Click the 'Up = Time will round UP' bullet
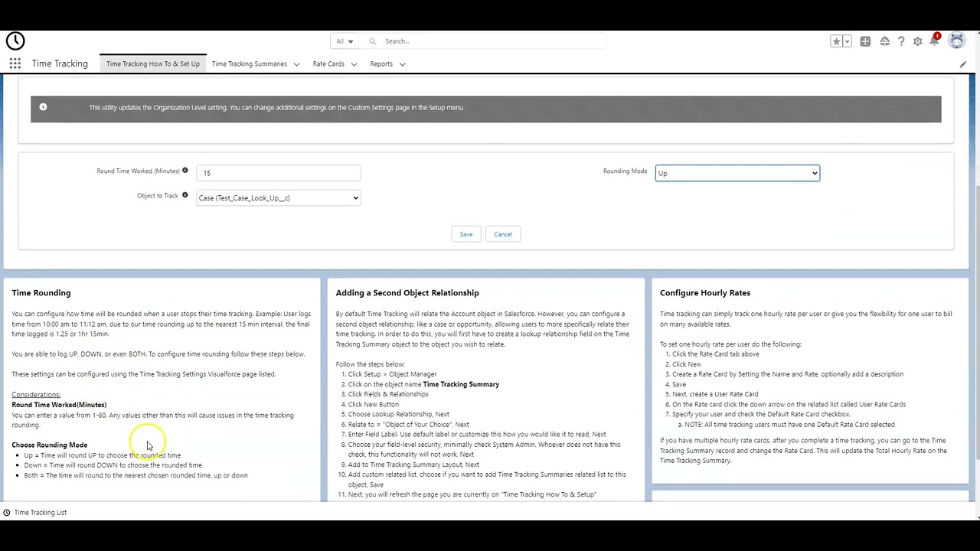The height and width of the screenshot is (551, 980). 103,455
